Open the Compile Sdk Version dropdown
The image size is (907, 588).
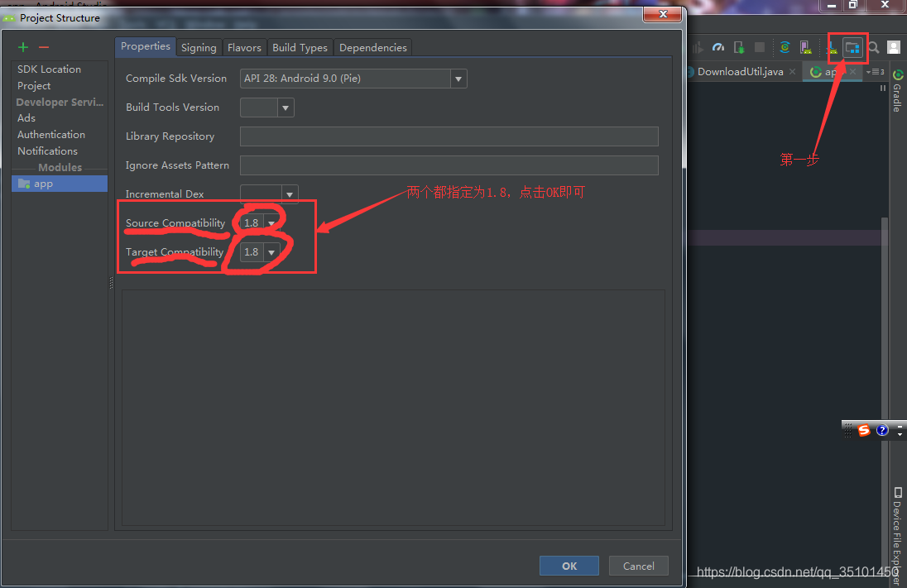pyautogui.click(x=458, y=79)
